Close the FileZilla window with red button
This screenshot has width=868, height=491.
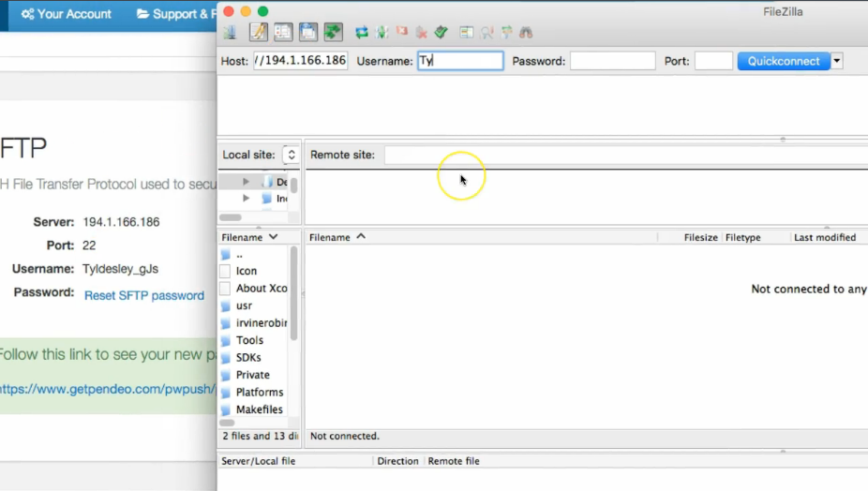tap(229, 11)
